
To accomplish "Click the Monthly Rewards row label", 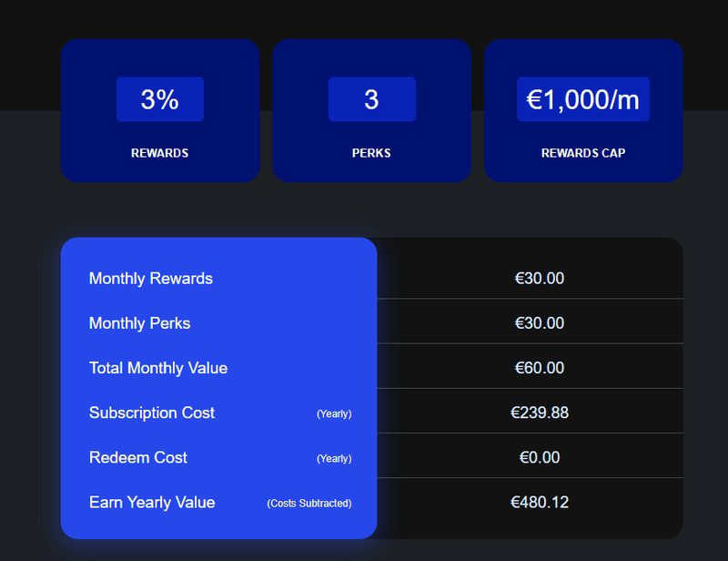I will tap(151, 279).
